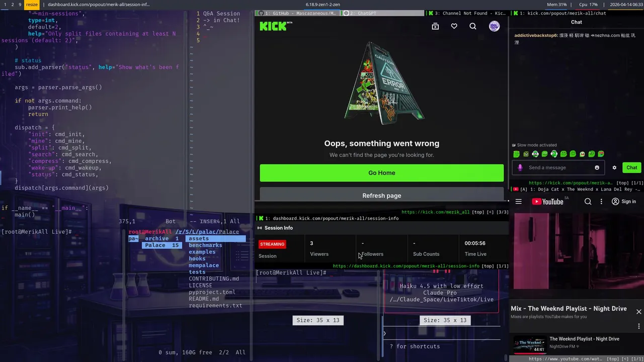Screen dimensions: 644x362
Task: Click the resize mode indicator in top bar
Action: [x=32, y=5]
